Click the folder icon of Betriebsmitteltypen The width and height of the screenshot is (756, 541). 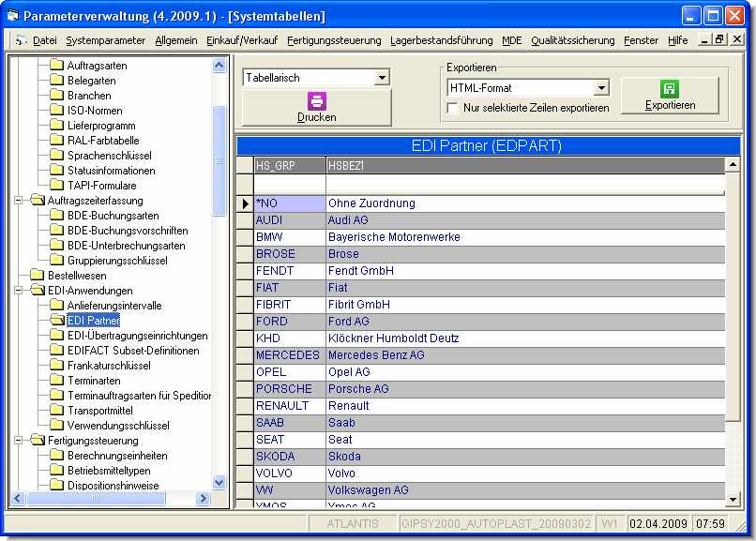(56, 470)
